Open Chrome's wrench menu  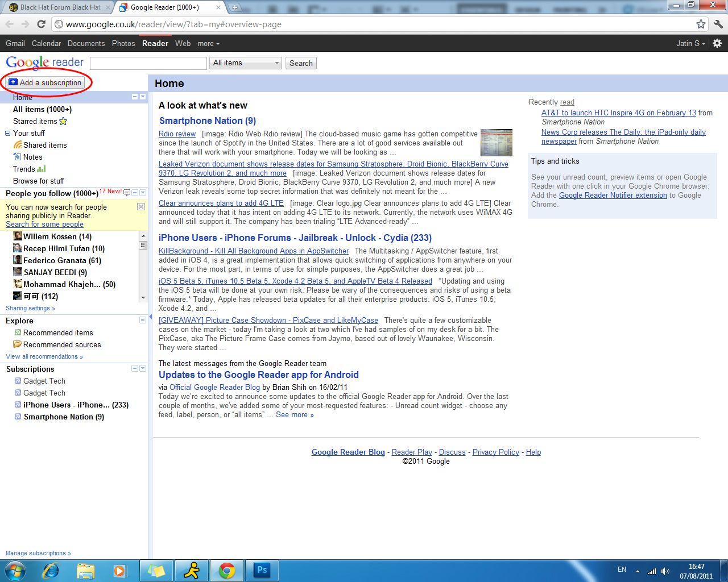coord(718,24)
